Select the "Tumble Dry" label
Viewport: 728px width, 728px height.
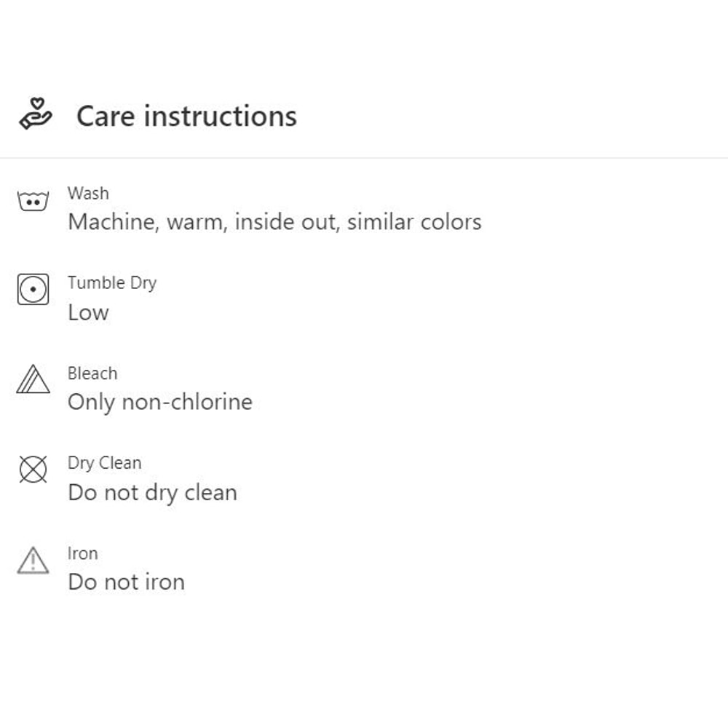click(112, 283)
